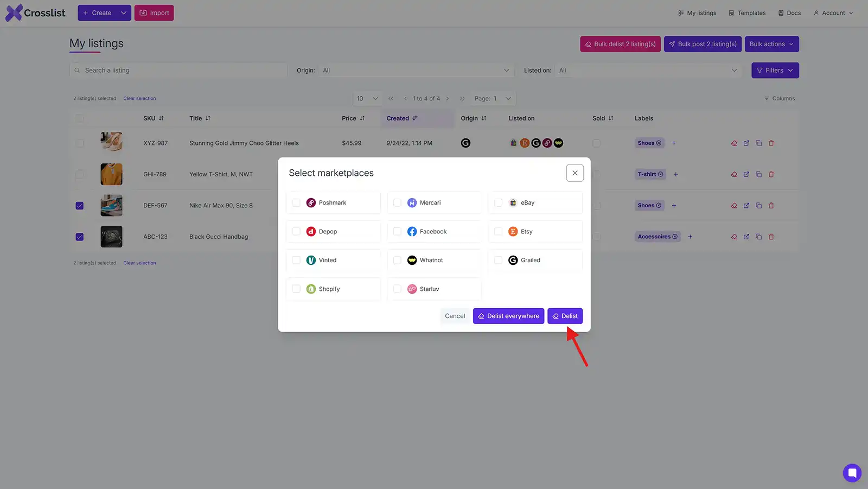Delete the Yellow T-Shirt listing via trash icon
The image size is (868, 489).
(771, 174)
